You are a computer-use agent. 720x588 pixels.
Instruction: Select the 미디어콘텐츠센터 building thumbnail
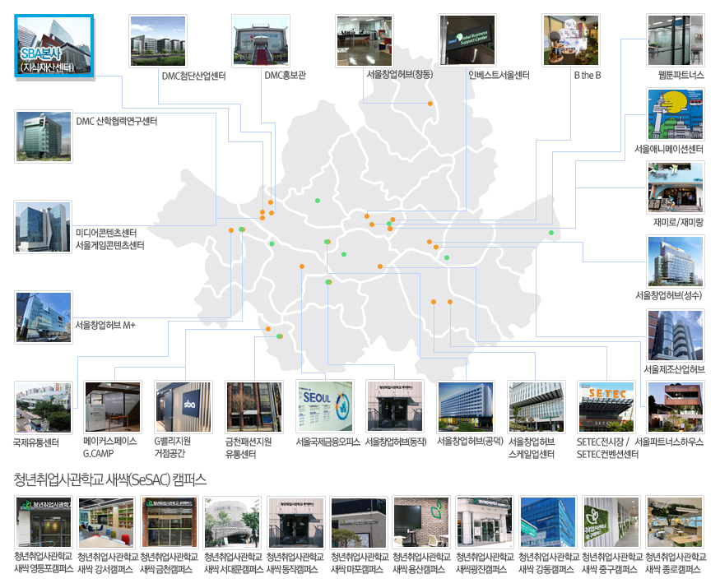43,227
